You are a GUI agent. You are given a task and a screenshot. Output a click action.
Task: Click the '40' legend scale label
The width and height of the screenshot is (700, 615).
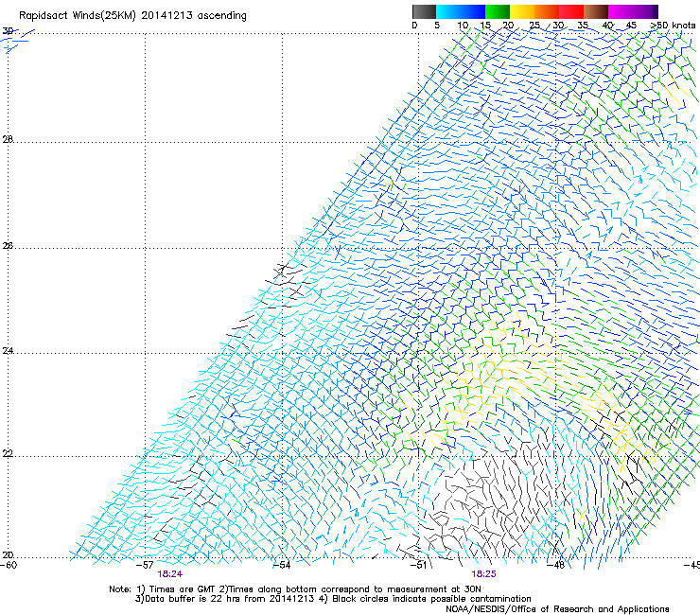(607, 26)
